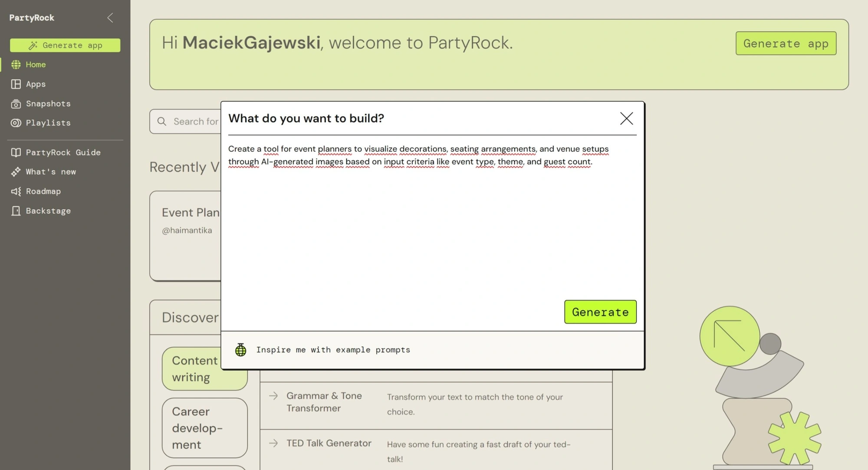The height and width of the screenshot is (470, 868).
Task: Select Backstage in the sidebar
Action: [48, 211]
